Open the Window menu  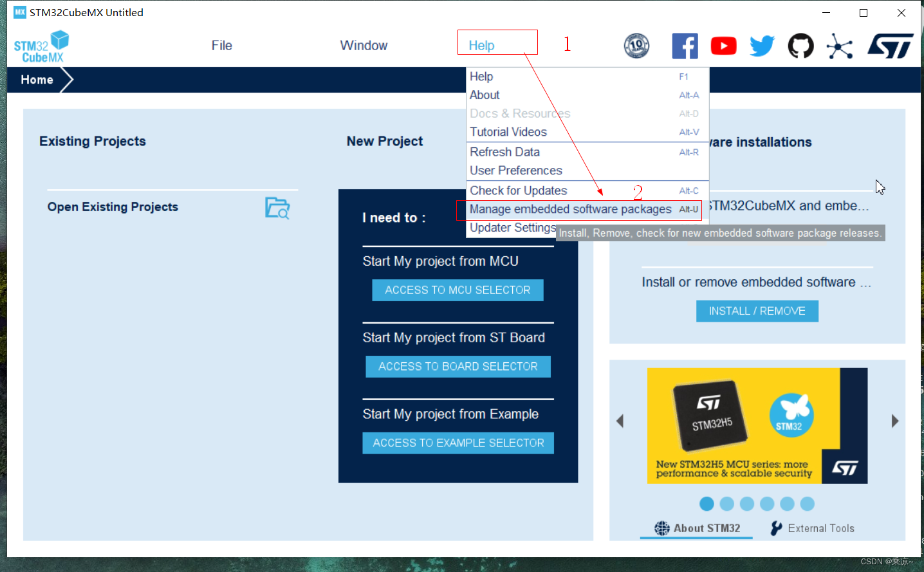(x=364, y=46)
